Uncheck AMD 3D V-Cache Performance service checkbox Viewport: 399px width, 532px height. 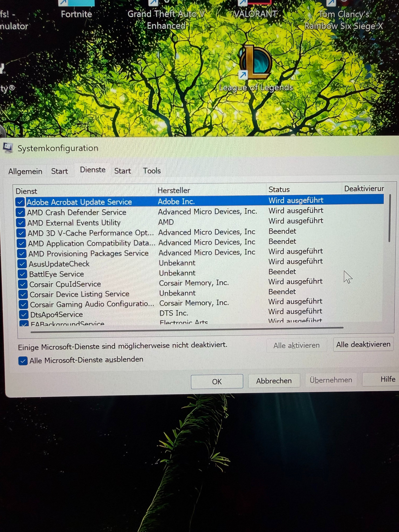(x=21, y=233)
